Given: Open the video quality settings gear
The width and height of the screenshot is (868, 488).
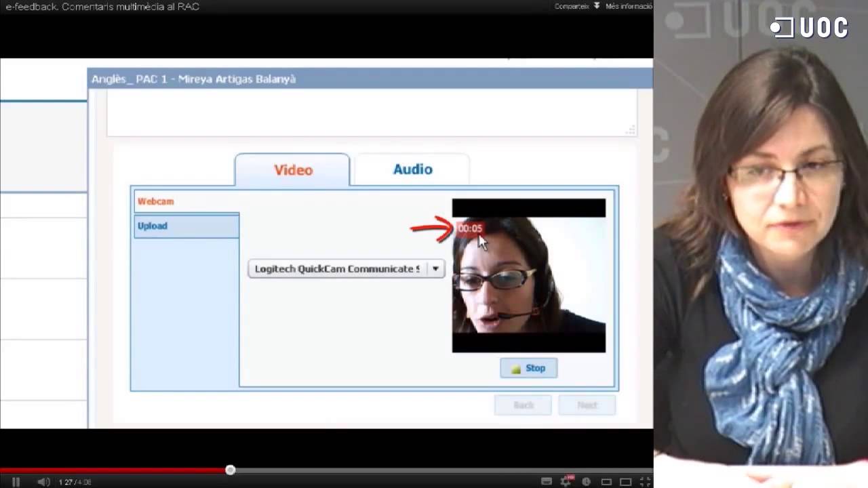Looking at the screenshot, I should (566, 482).
